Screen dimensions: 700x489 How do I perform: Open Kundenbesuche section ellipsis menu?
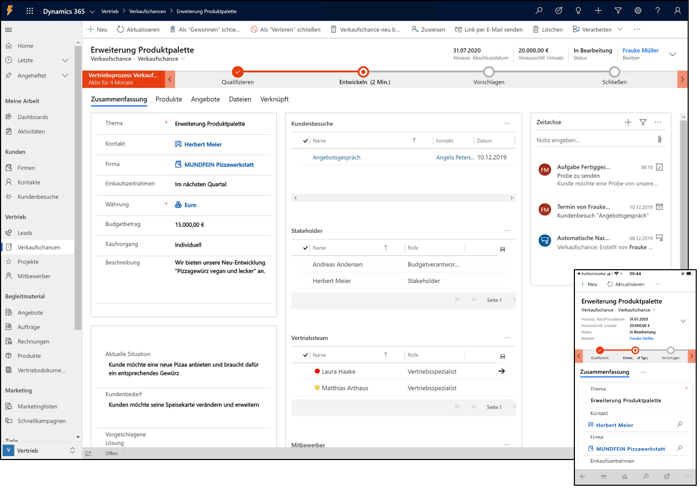click(507, 123)
